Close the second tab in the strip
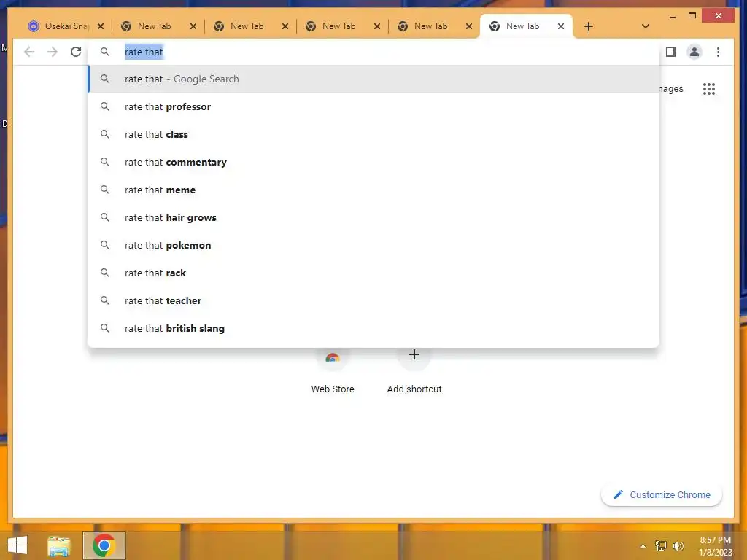This screenshot has height=560, width=747. [193, 26]
